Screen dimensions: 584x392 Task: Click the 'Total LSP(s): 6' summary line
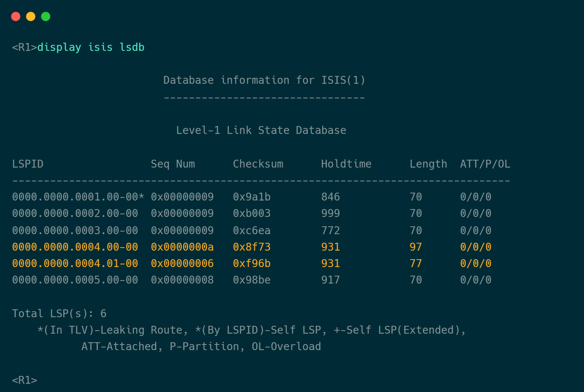[x=59, y=314]
